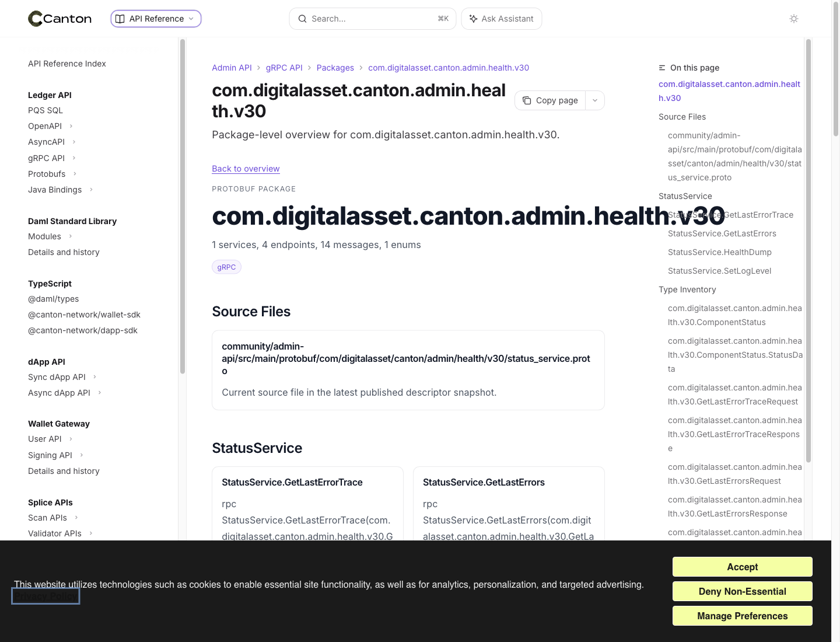Expand the Scan APIs section
This screenshot has height=642, width=840.
coord(76,518)
